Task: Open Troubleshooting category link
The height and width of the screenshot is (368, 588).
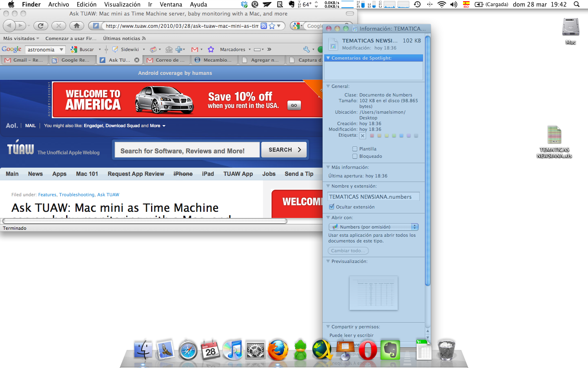Action: 77,195
